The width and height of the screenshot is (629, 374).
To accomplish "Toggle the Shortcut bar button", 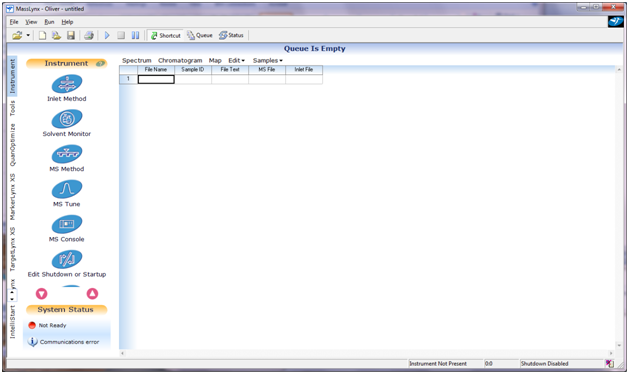I will point(165,35).
